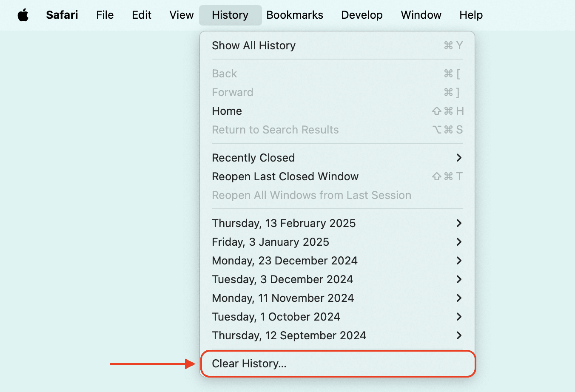Open the Safari application menu

tap(62, 15)
